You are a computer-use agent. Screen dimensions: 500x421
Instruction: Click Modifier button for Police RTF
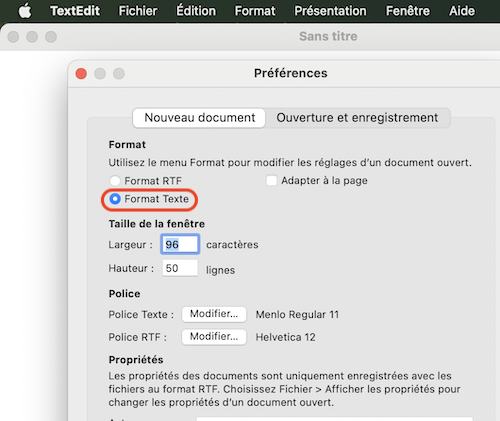click(214, 337)
